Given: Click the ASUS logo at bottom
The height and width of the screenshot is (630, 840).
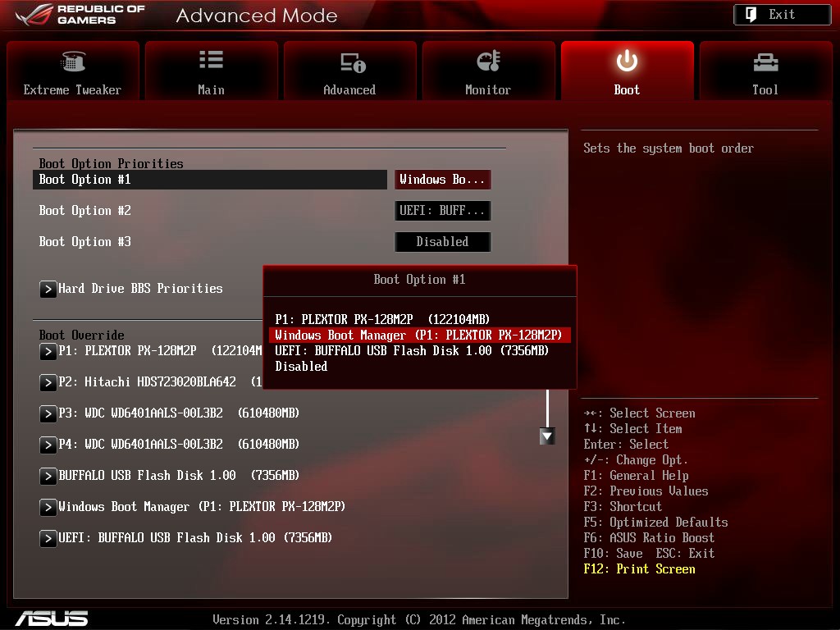Looking at the screenshot, I should point(52,619).
